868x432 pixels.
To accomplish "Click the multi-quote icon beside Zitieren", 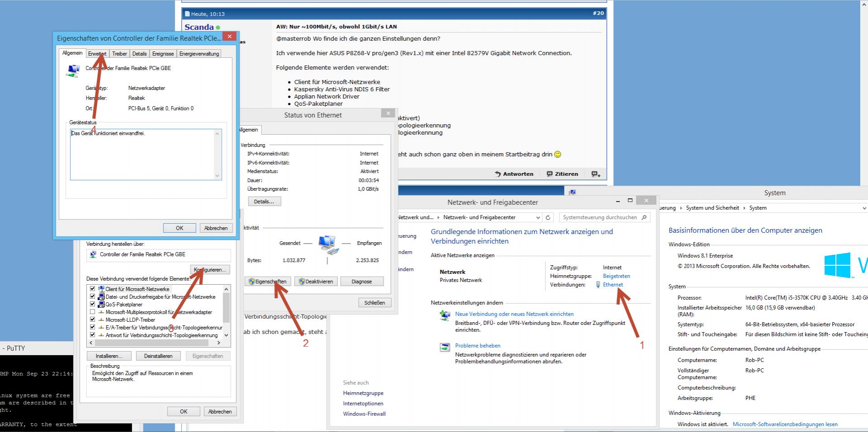I will click(596, 174).
